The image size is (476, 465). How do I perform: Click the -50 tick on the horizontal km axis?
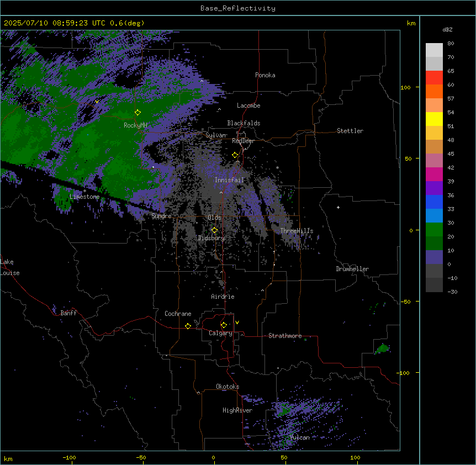(141, 457)
